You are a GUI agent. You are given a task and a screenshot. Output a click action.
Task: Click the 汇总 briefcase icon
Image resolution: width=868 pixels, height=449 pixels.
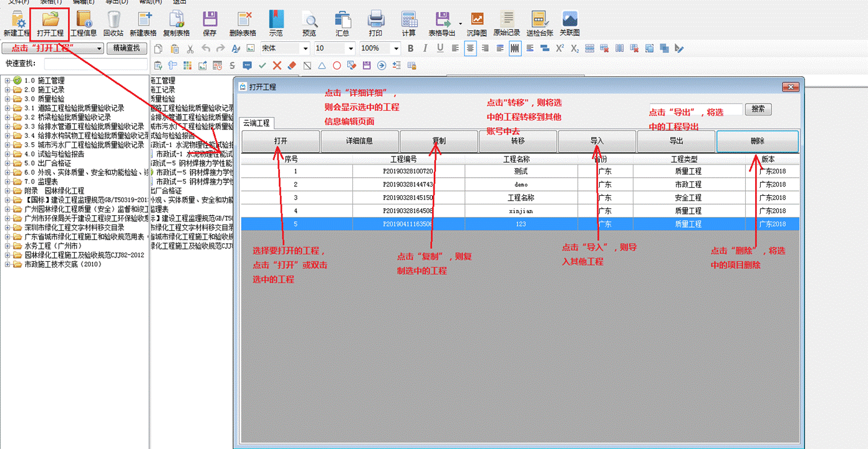[x=342, y=20]
